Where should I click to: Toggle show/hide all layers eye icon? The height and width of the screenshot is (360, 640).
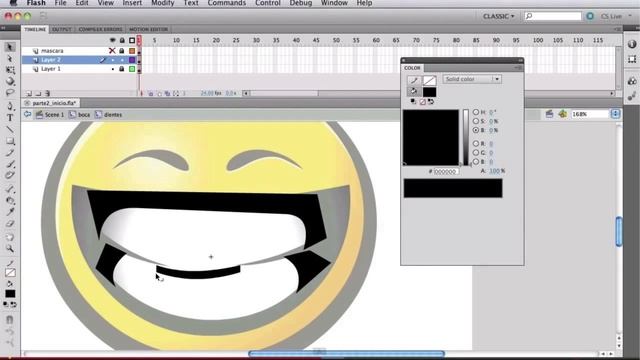pyautogui.click(x=113, y=40)
